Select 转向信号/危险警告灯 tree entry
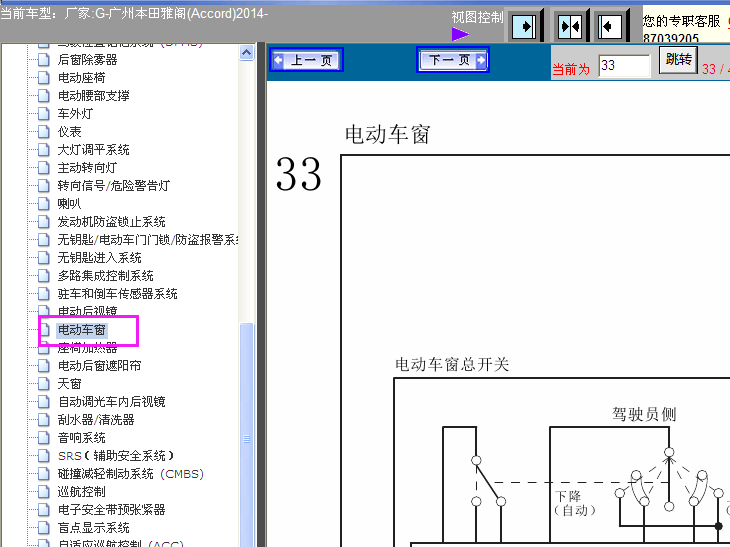730x547 pixels. pos(114,186)
